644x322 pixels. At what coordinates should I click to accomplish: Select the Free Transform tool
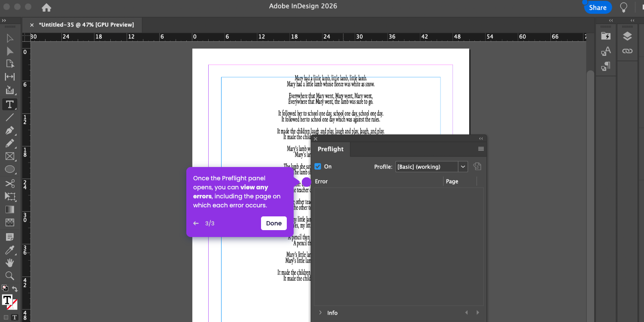(x=10, y=197)
